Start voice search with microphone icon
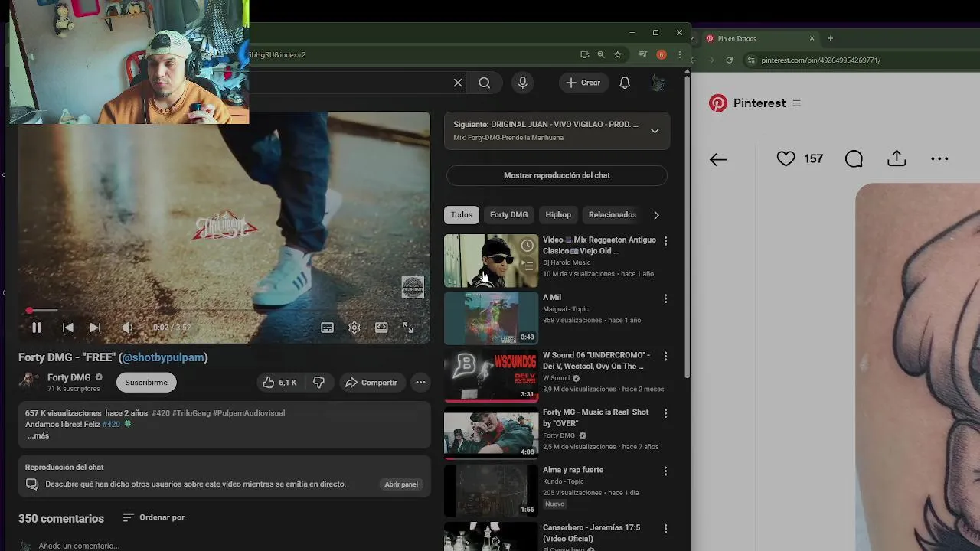Viewport: 980px width, 551px height. (522, 83)
